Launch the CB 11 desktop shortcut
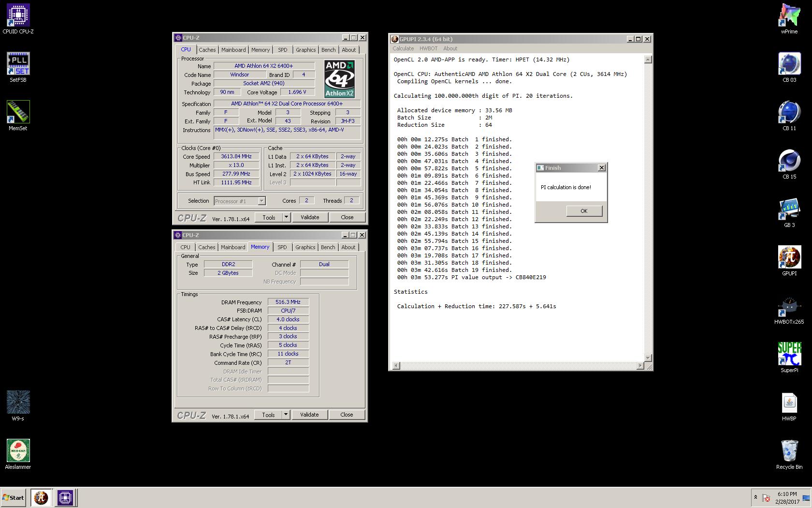 (789, 116)
